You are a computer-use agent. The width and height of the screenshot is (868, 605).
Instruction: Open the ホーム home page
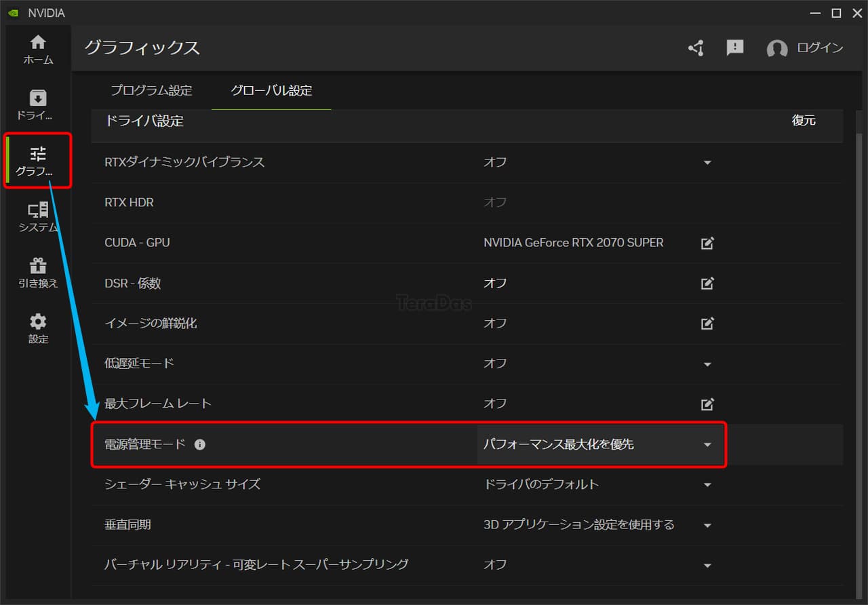pyautogui.click(x=38, y=50)
